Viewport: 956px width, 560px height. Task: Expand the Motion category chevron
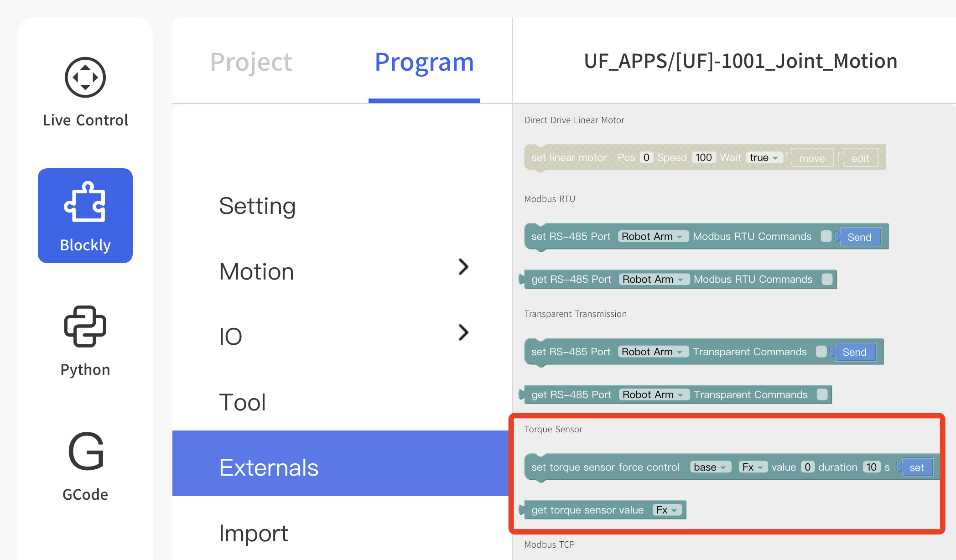pos(463,267)
